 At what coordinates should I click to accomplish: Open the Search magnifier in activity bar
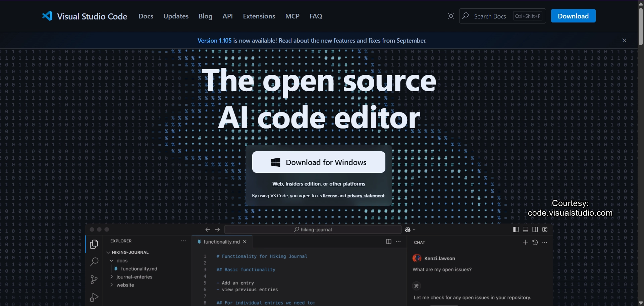pyautogui.click(x=94, y=262)
